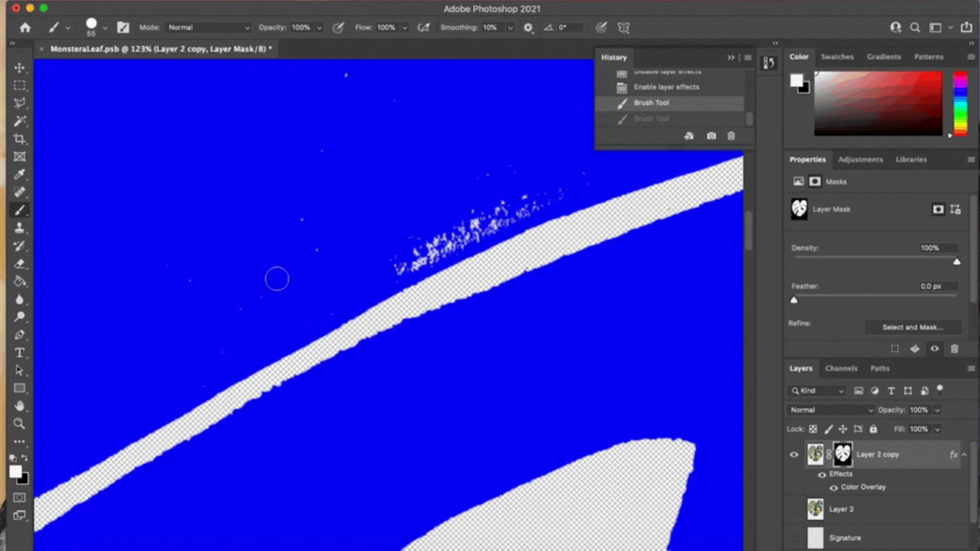Switch to the Channels tab
The height and width of the screenshot is (551, 980).
(842, 368)
